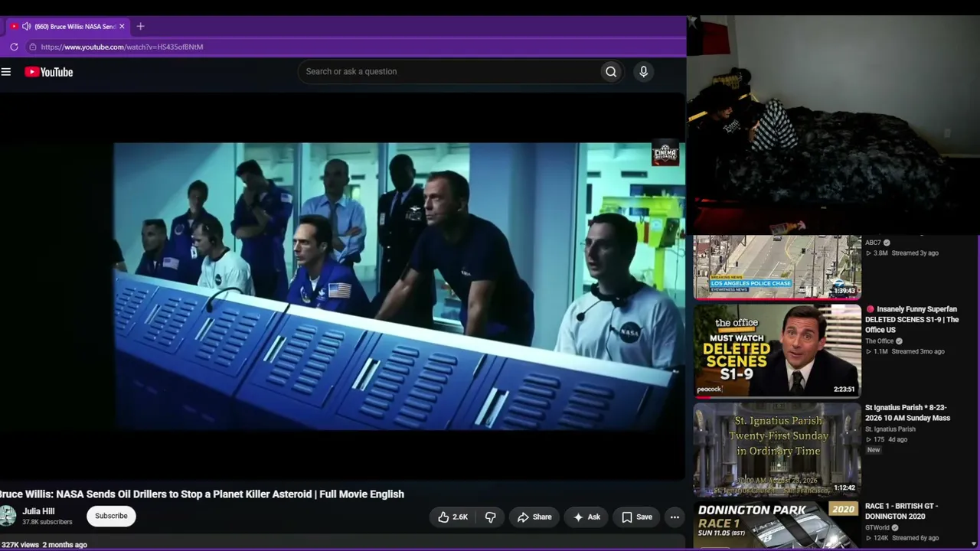
Task: Open the Donington Park Race 1 thumbnail
Action: pyautogui.click(x=777, y=525)
